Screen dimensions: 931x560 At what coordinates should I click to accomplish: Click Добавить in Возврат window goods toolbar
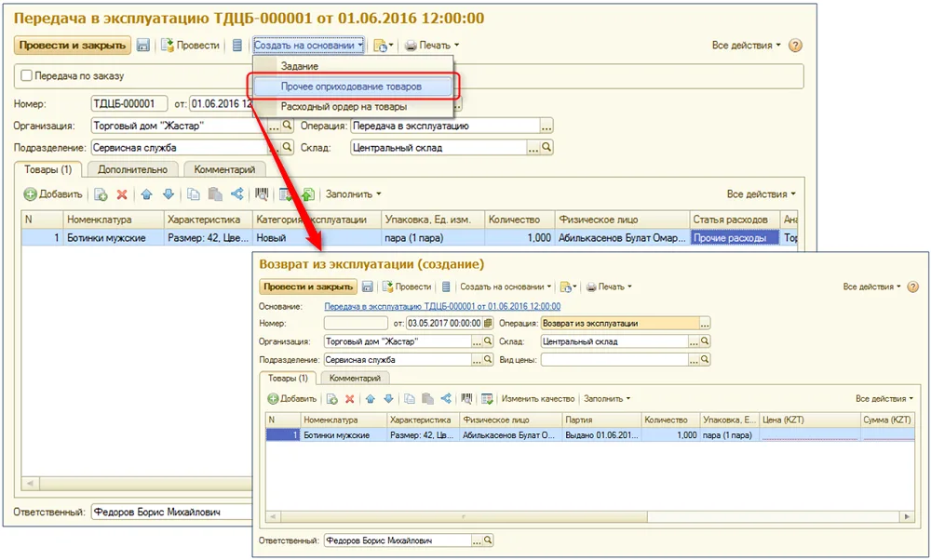291,399
